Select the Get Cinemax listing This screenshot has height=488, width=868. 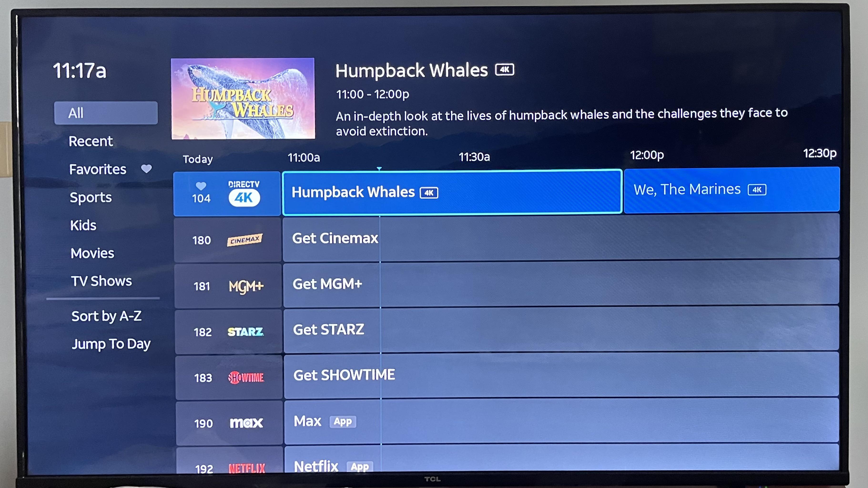tap(561, 238)
